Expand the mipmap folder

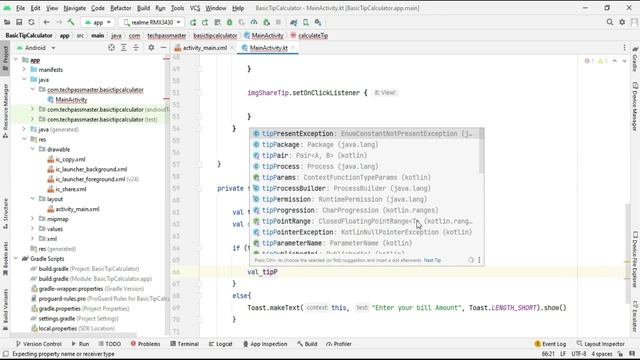point(32,219)
